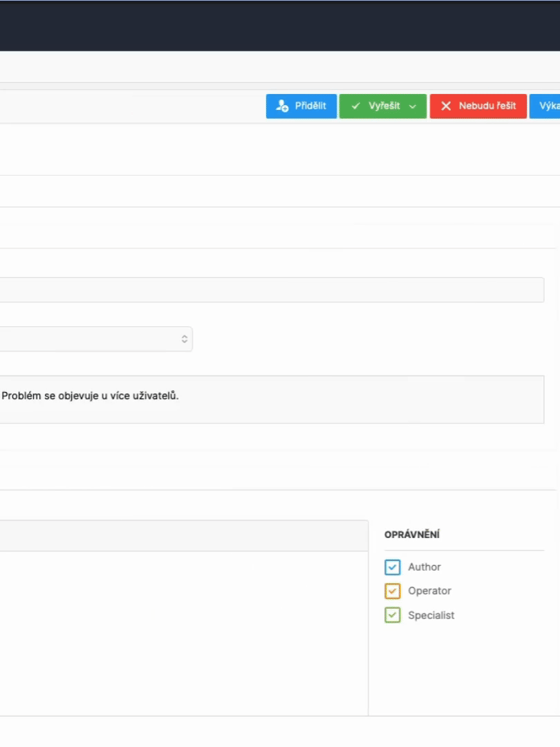The width and height of the screenshot is (560, 747).
Task: Disable the green Specialist checkbox
Action: point(392,616)
